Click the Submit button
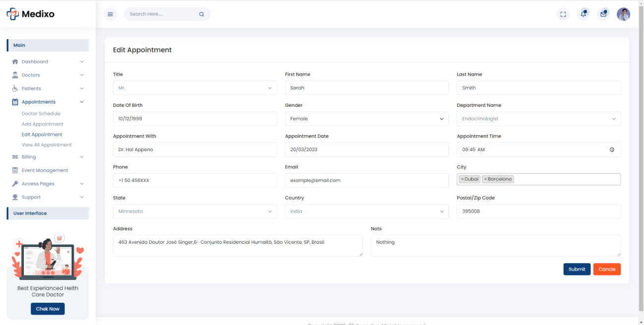 (x=577, y=270)
